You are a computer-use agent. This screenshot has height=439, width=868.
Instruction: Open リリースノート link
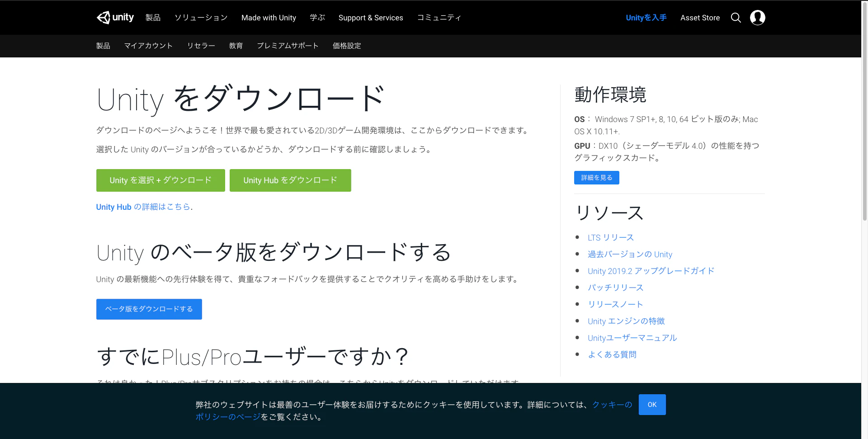tap(615, 304)
